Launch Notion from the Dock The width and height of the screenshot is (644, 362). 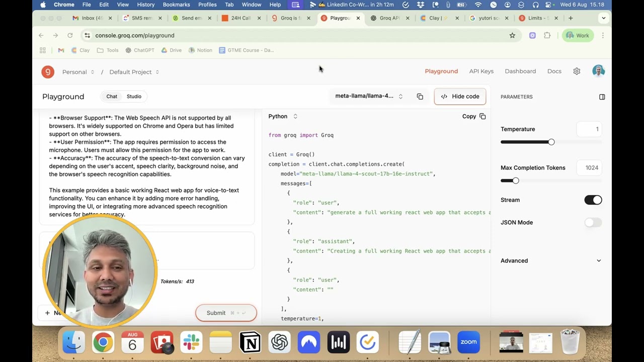point(250,342)
